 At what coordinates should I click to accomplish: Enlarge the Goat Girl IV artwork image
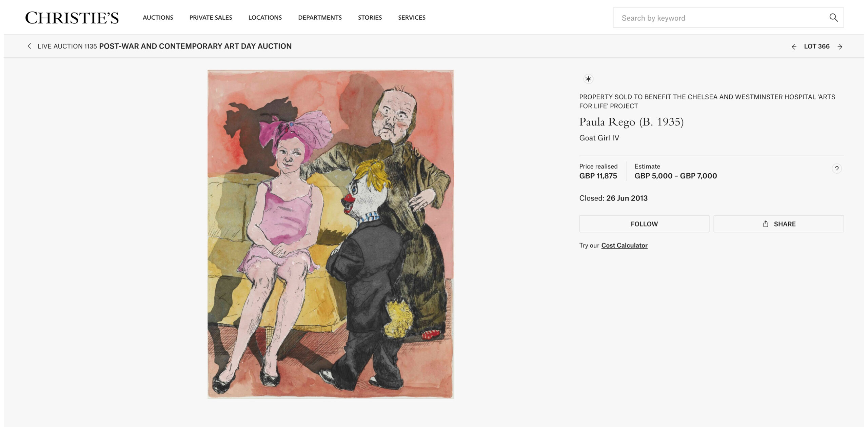[331, 234]
